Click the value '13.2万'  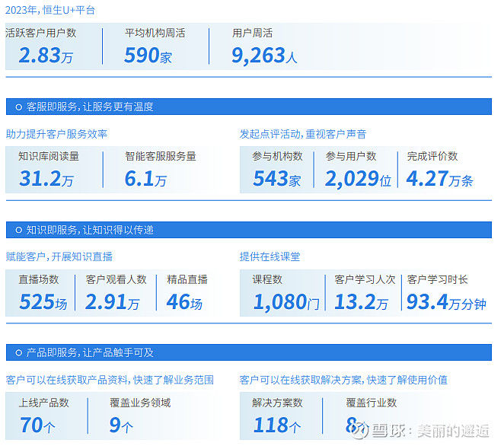(x=362, y=301)
